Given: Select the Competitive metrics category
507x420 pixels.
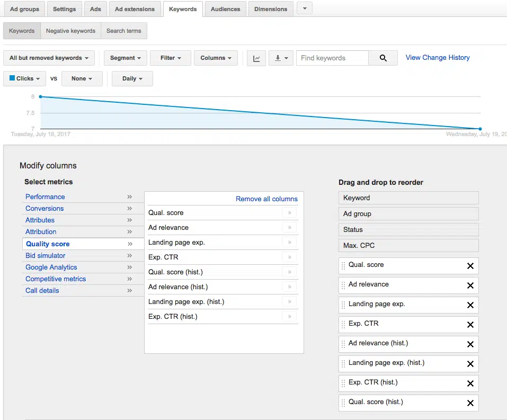Looking at the screenshot, I should (56, 279).
